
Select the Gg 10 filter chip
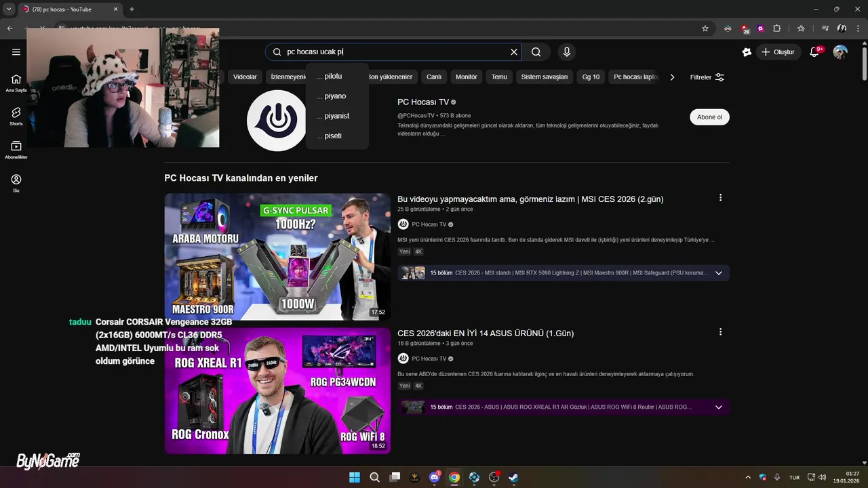[x=591, y=77]
